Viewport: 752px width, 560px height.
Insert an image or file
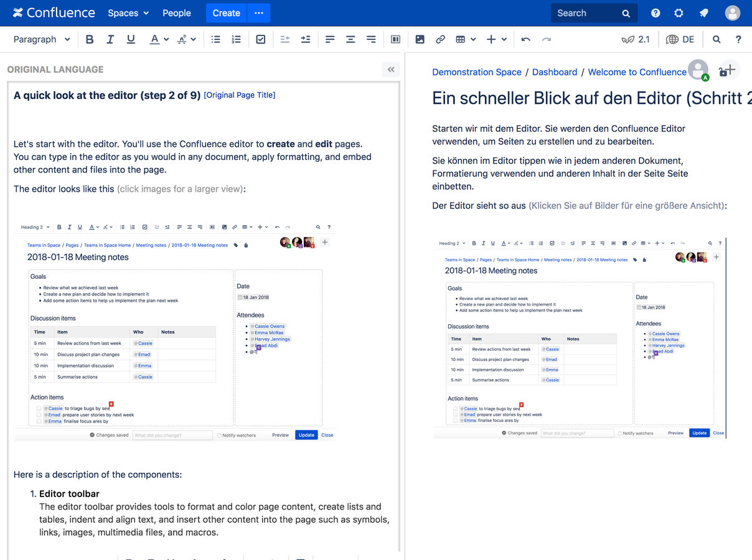(420, 39)
